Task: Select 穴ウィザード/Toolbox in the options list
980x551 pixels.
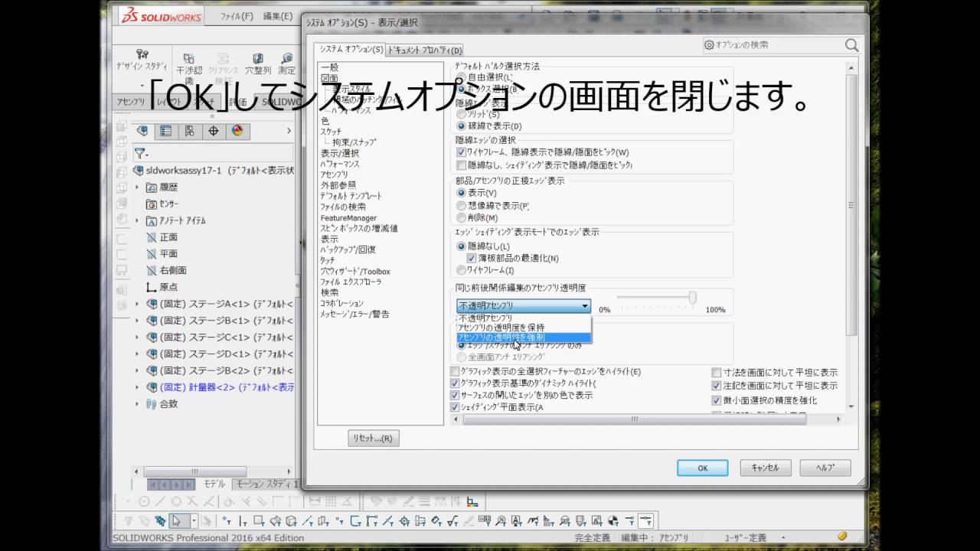Action: pos(355,272)
